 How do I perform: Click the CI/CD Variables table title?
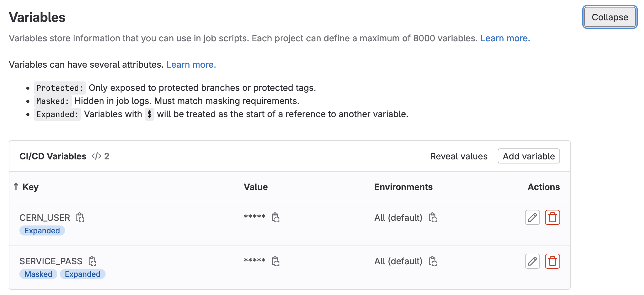(x=53, y=156)
